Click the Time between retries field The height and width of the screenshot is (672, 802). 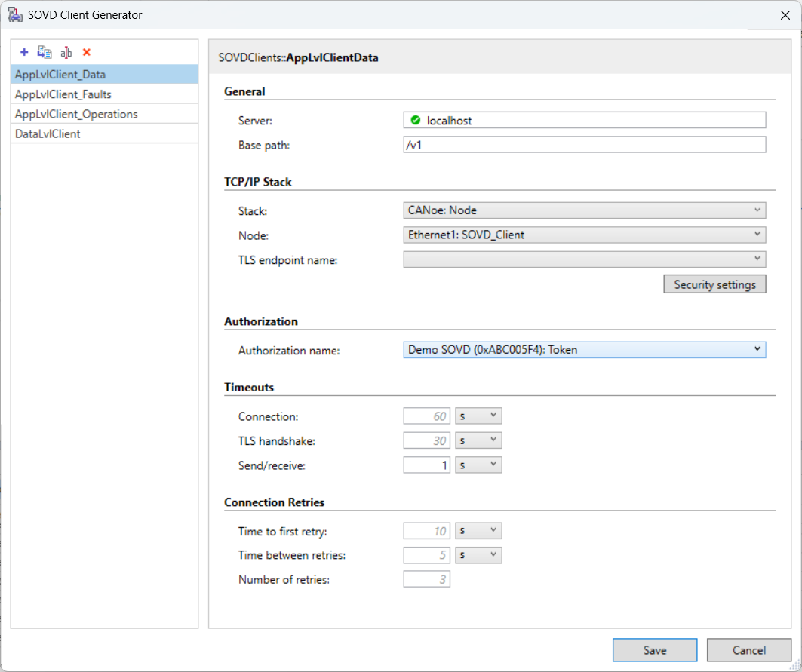coord(426,555)
